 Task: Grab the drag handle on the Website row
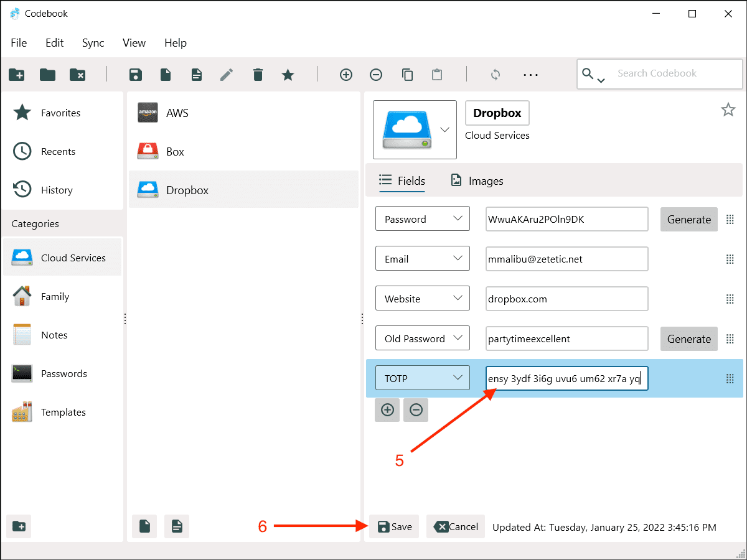(730, 299)
